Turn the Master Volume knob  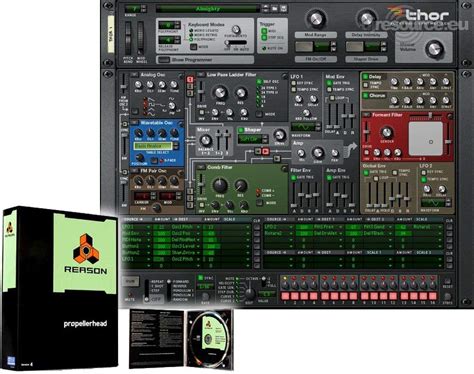click(434, 49)
